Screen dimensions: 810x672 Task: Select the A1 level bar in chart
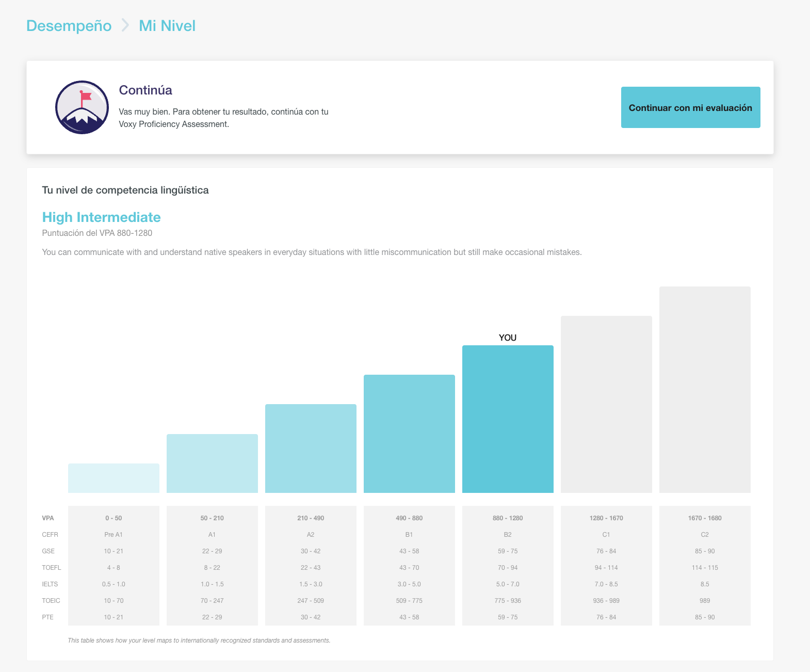click(x=212, y=463)
